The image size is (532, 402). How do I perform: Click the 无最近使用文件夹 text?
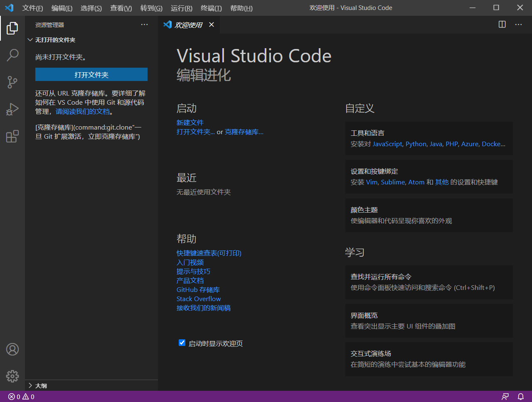click(x=204, y=192)
